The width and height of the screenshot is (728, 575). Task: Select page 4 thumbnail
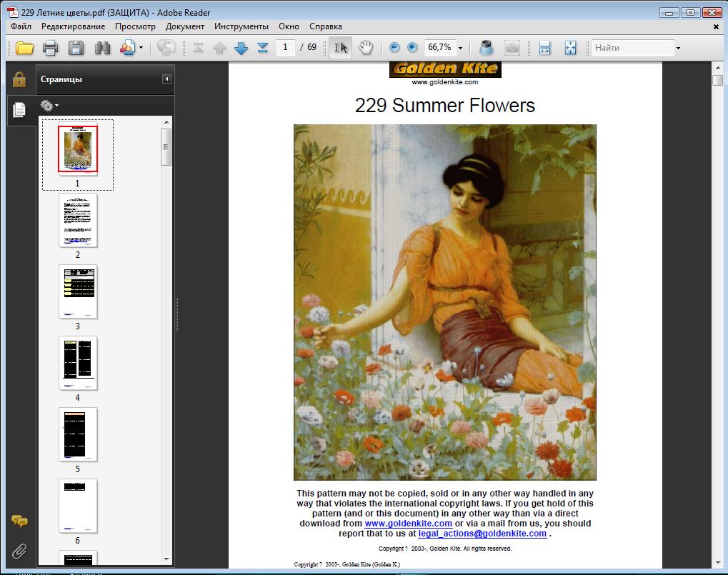(x=78, y=363)
